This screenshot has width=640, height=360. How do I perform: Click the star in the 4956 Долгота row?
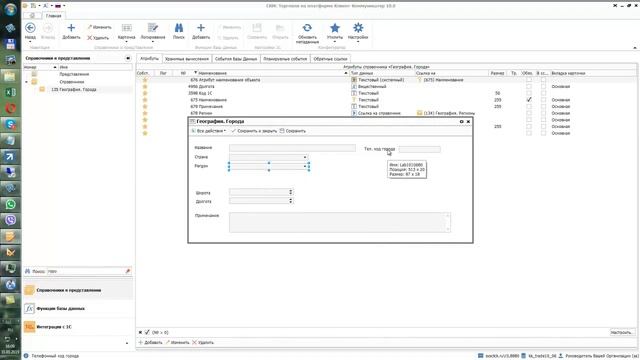coord(145,87)
